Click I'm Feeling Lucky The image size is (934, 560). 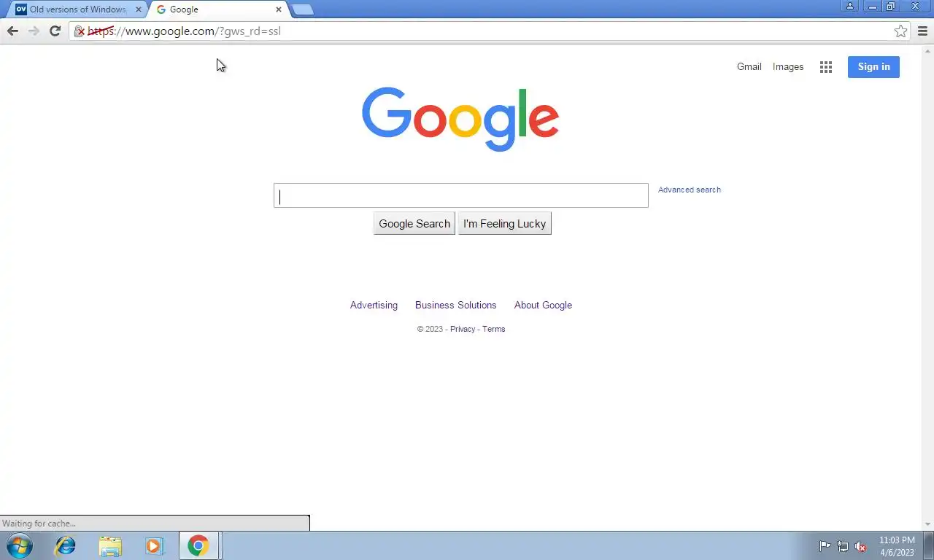tap(504, 224)
